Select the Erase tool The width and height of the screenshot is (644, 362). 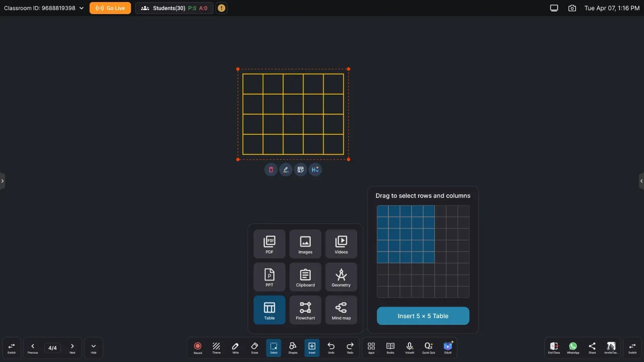click(x=255, y=348)
